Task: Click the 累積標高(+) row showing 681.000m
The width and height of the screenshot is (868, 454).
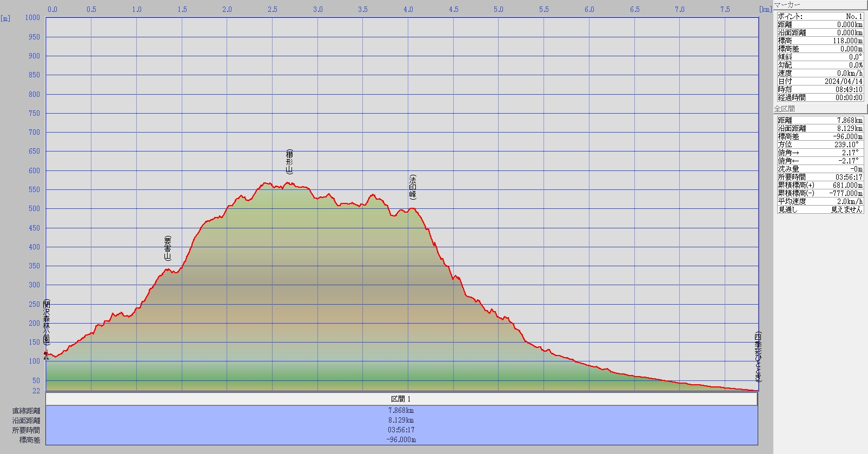Action: point(820,185)
